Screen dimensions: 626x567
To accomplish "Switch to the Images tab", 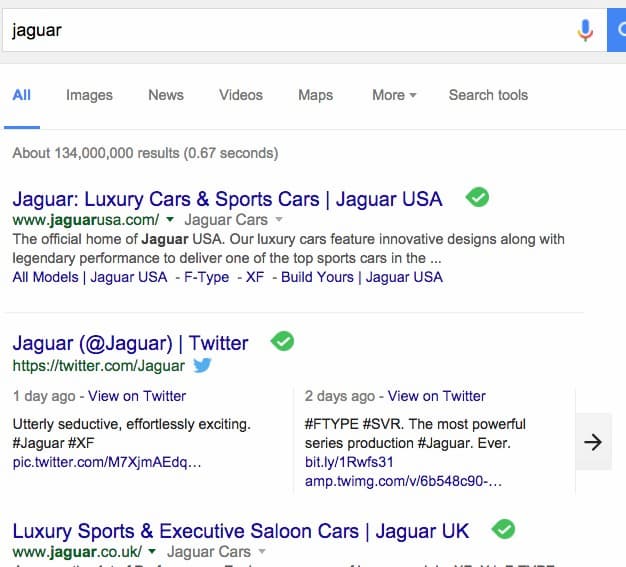I will coord(89,95).
